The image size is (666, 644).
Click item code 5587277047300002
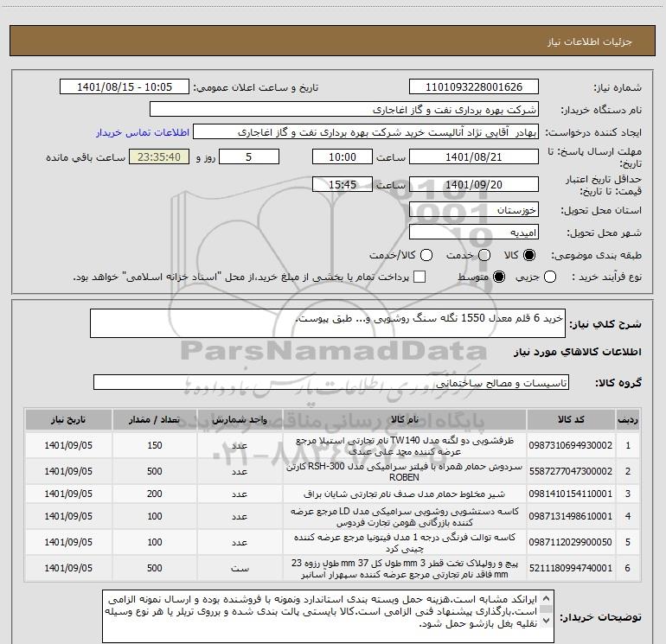pos(571,471)
